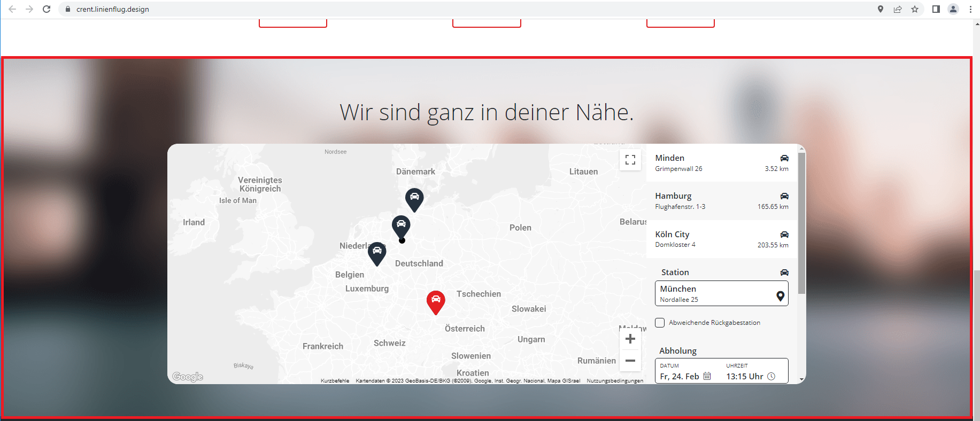Select the Minden map pin
This screenshot has width=980, height=421.
pyautogui.click(x=401, y=225)
